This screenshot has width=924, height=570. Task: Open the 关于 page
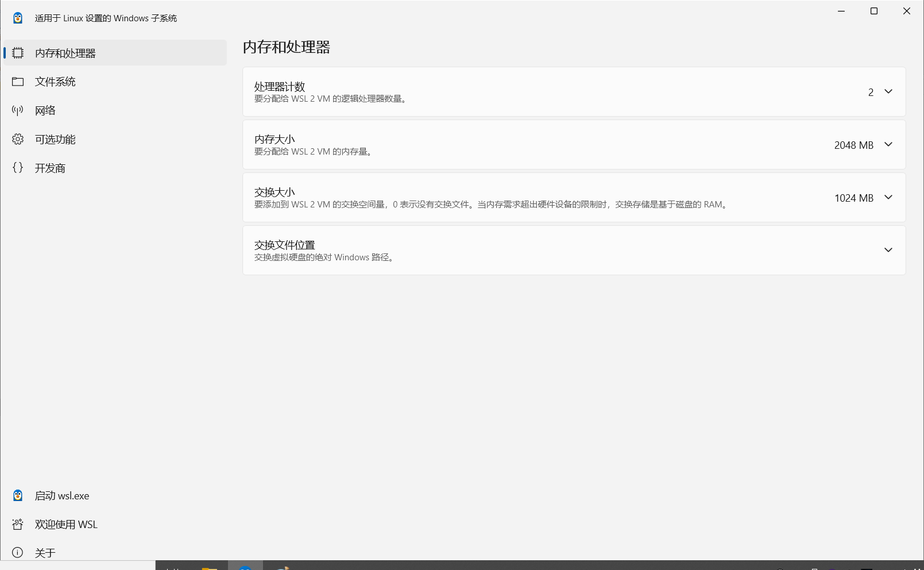115,552
